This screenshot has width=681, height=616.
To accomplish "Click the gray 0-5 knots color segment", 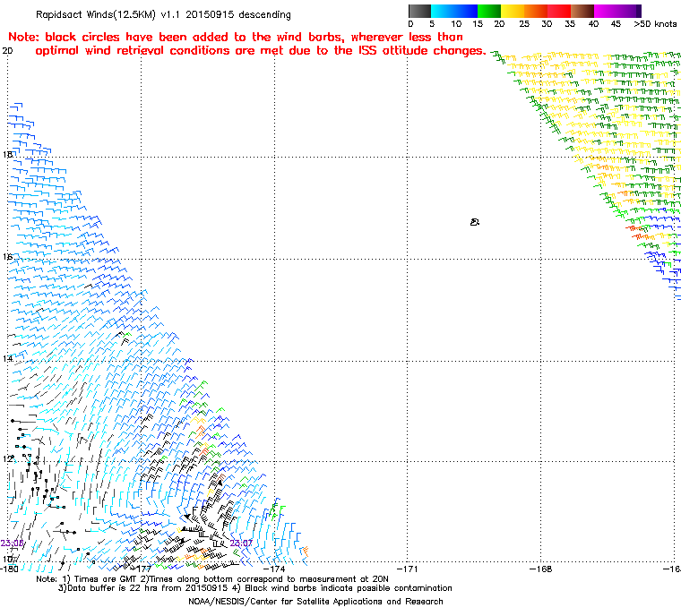I will [x=419, y=12].
